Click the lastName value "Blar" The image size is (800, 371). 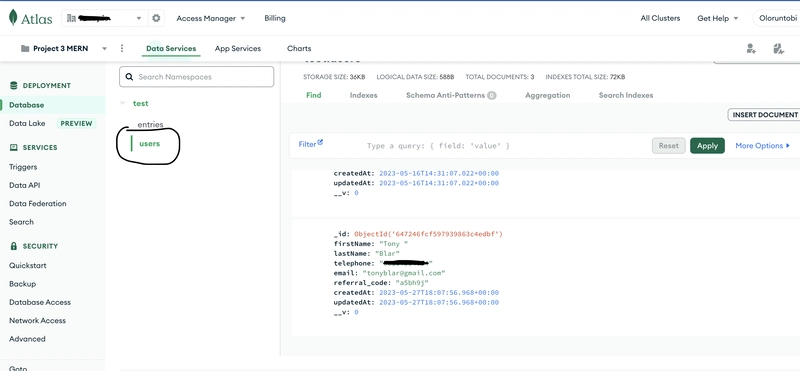coord(387,254)
